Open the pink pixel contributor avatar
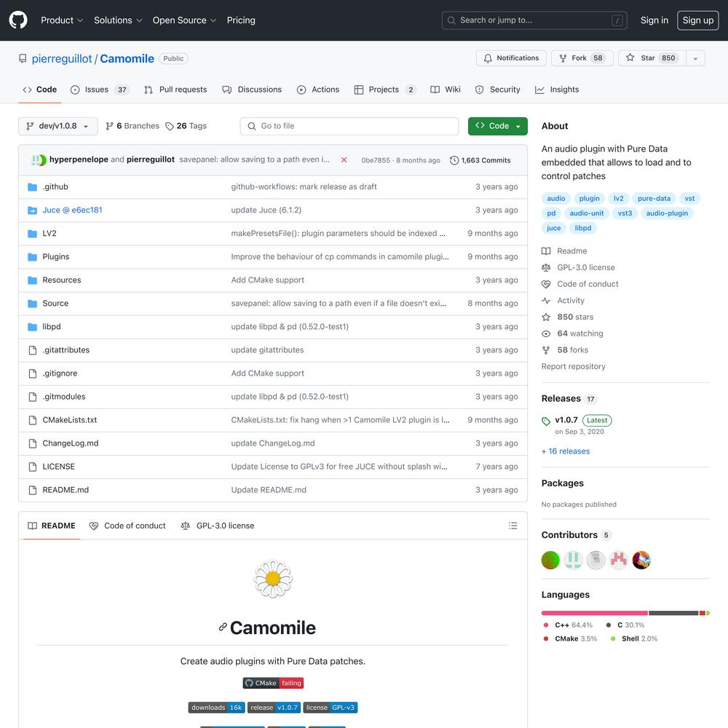This screenshot has width=728, height=728. (618, 560)
